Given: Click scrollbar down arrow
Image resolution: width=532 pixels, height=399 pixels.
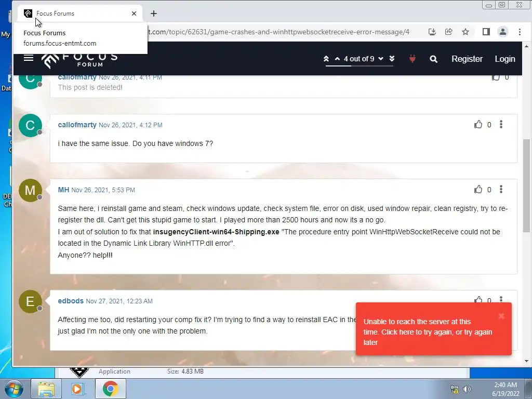Looking at the screenshot, I should tap(526, 362).
